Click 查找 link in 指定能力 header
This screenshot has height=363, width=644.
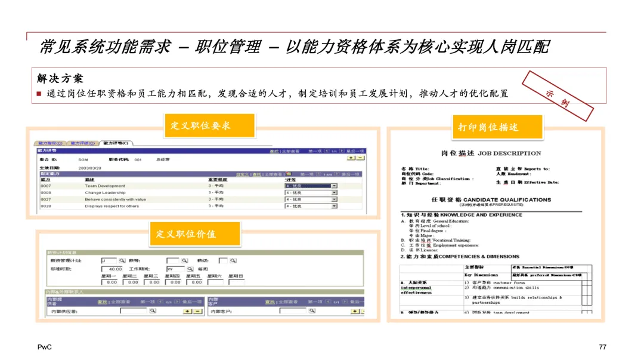pyautogui.click(x=256, y=174)
